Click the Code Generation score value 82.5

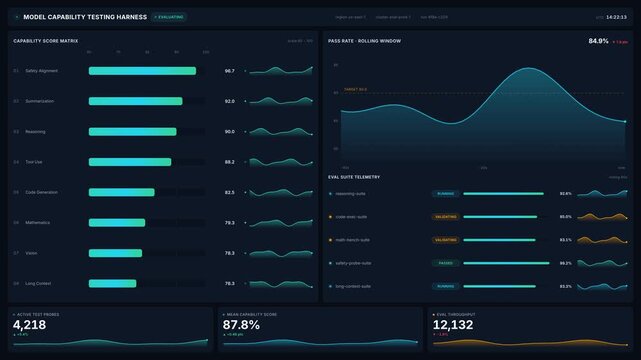[230, 192]
